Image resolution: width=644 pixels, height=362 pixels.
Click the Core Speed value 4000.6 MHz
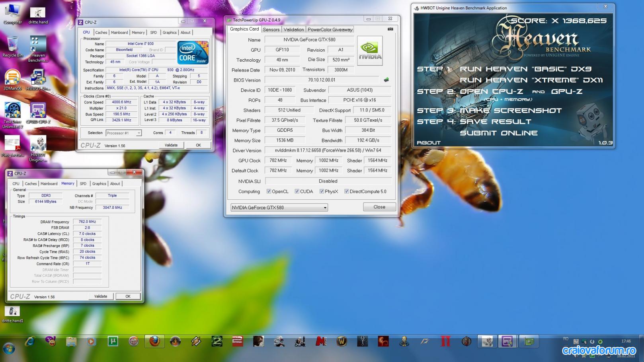pos(121,102)
